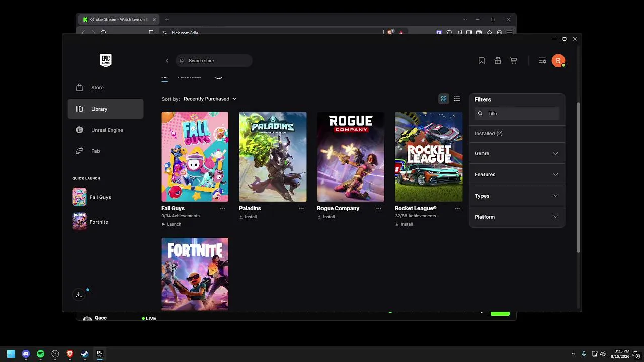Screen dimensions: 644x362
Task: Click the 32/88 Achievements text
Action: [x=416, y=216]
